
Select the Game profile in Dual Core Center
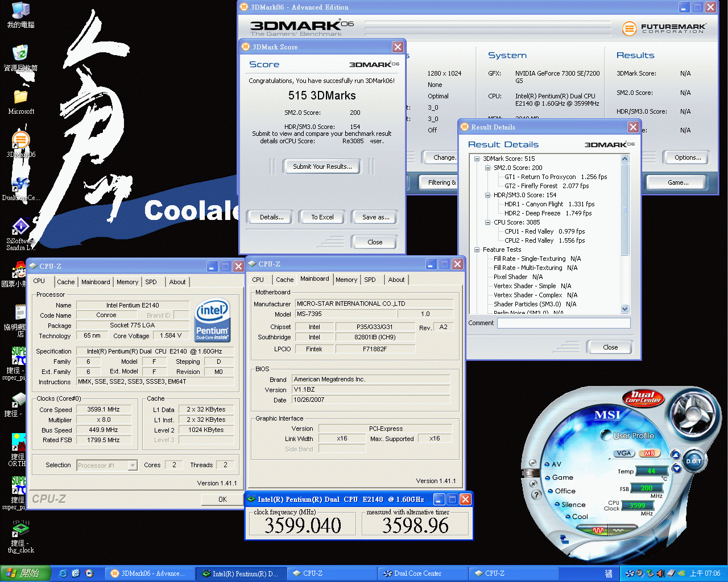(x=559, y=477)
